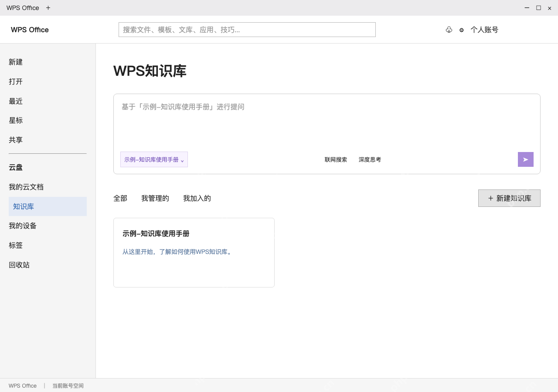Expand the 示例–知识库使用手册 knowledge base dropdown
Image resolution: width=558 pixels, height=392 pixels.
(154, 159)
